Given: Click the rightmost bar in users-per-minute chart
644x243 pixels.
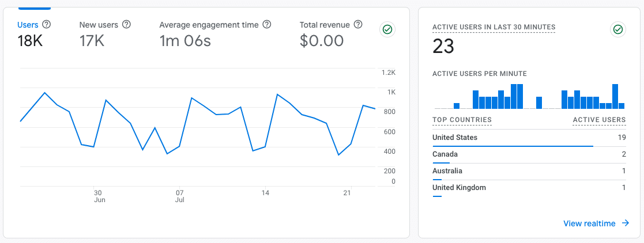Looking at the screenshot, I should (x=622, y=106).
